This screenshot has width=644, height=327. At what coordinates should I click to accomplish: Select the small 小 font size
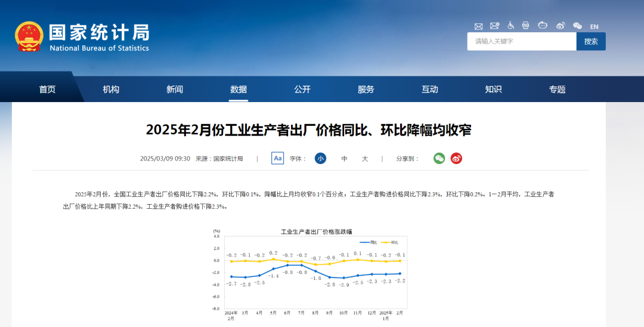(x=321, y=158)
